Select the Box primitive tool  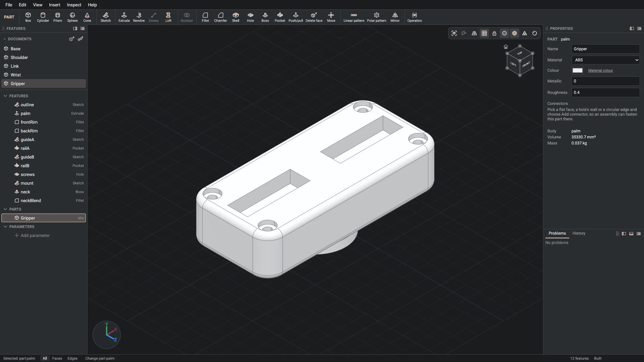[28, 17]
